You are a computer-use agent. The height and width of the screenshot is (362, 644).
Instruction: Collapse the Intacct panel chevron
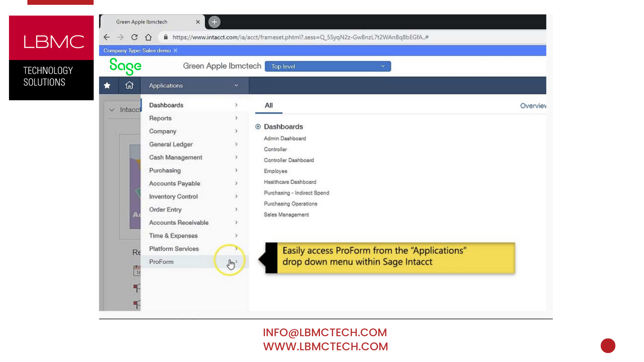(x=112, y=110)
